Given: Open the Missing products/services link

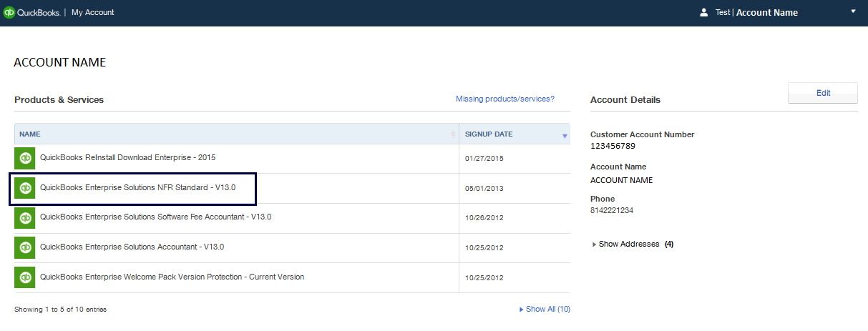Looking at the screenshot, I should coord(505,99).
